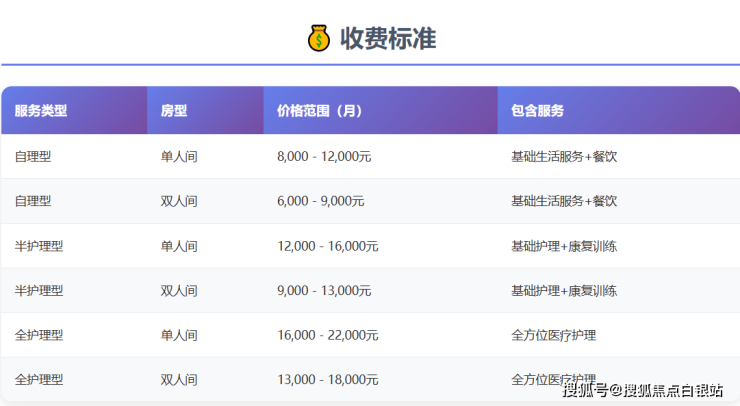Viewport: 740px width, 406px height.
Task: Click the 包含服务 column header
Action: pyautogui.click(x=537, y=111)
